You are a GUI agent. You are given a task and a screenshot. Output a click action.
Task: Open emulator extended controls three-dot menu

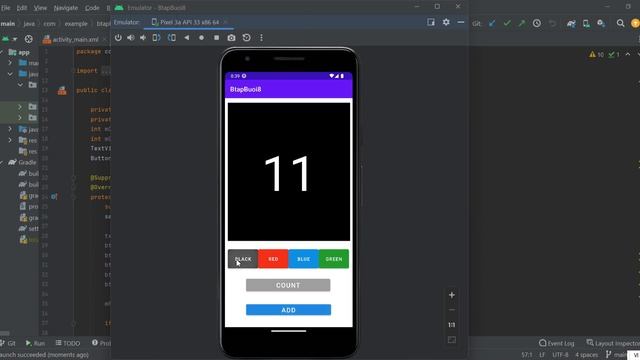click(x=261, y=38)
